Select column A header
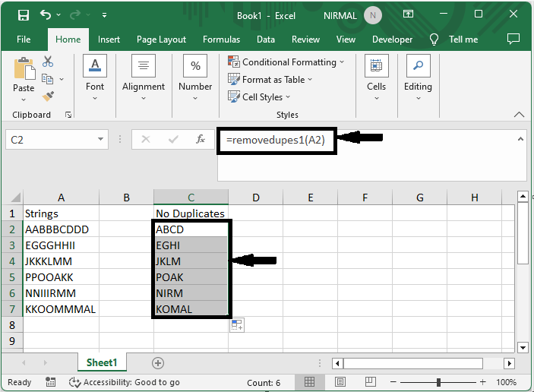This screenshot has height=392, width=534. 61,198
